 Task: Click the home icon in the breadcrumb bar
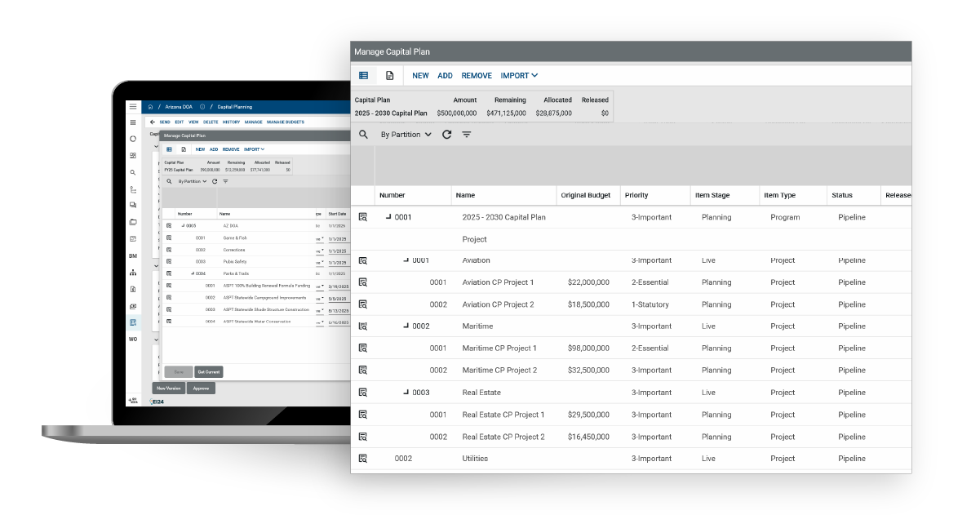click(152, 107)
